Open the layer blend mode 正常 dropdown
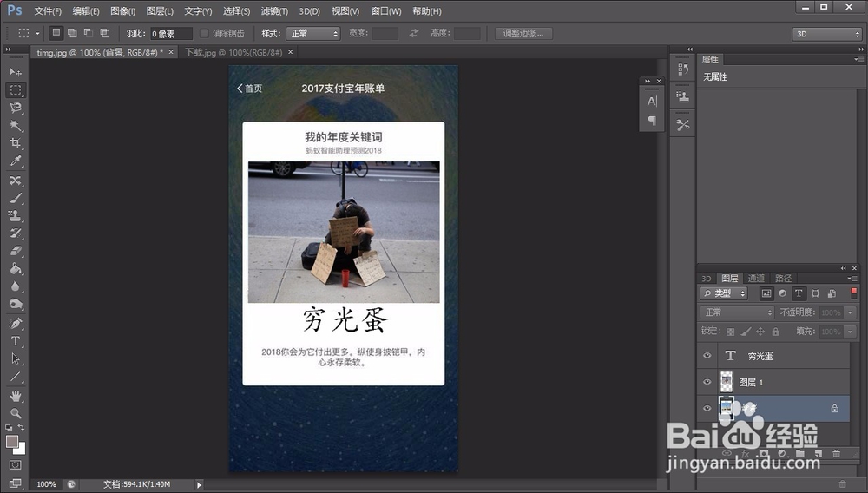Viewport: 868px width, 493px height. tap(737, 312)
